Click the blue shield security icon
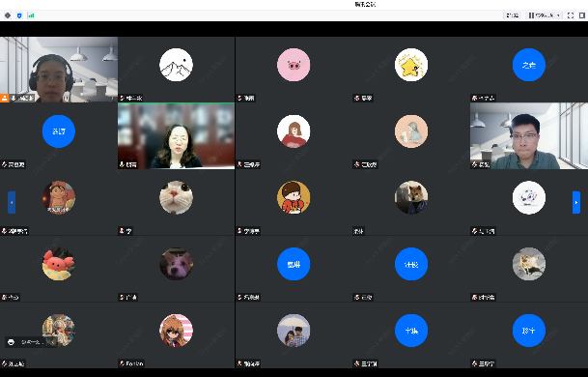 click(19, 15)
